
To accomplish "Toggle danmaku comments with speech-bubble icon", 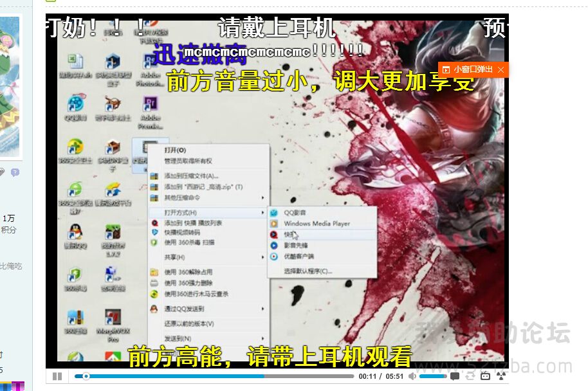I will point(455,376).
